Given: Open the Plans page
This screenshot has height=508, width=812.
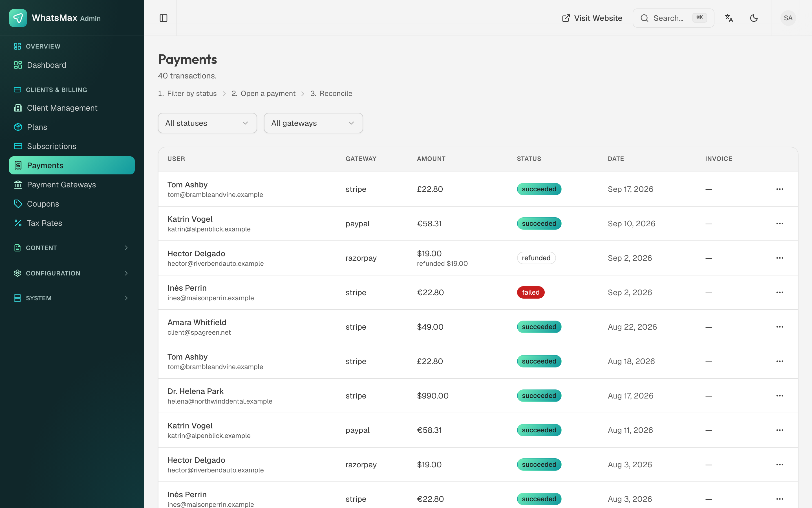Looking at the screenshot, I should click(x=72, y=127).
